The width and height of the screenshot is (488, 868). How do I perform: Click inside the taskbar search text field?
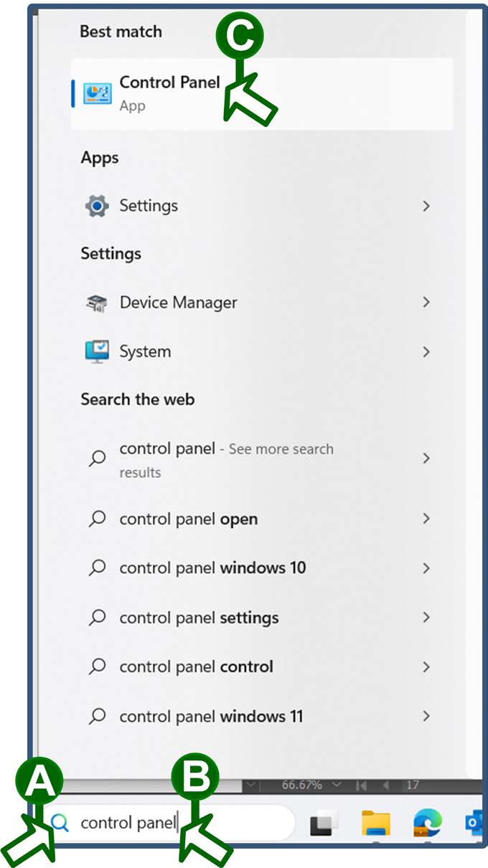(169, 823)
